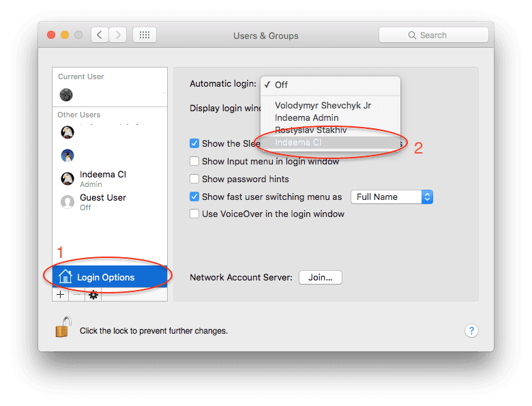Enable Show Input menu in login window
Image resolution: width=532 pixels, height=406 pixels.
[195, 162]
